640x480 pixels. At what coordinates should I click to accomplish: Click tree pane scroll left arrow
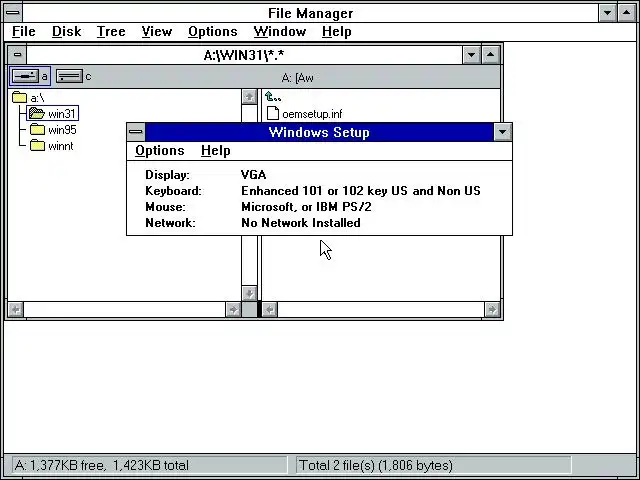(16, 310)
